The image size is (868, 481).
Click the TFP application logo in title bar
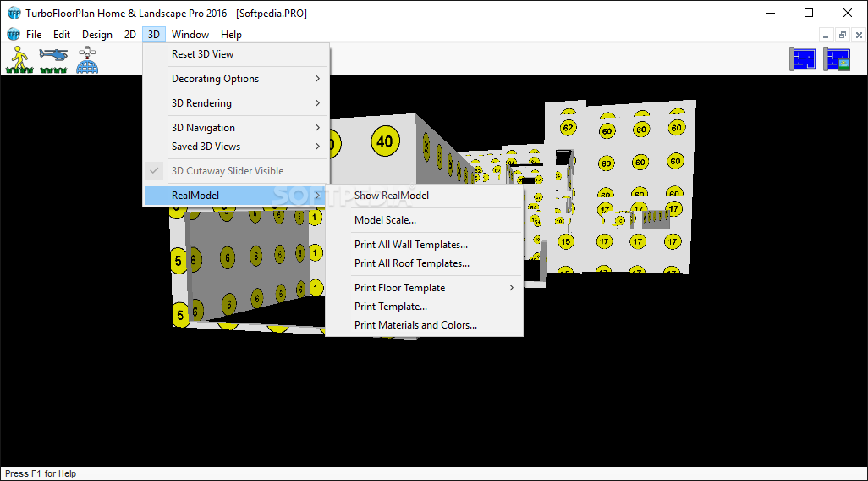14,14
